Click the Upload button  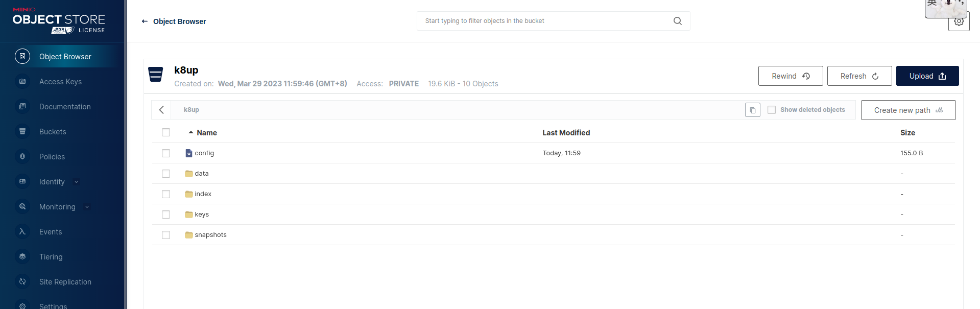coord(927,76)
